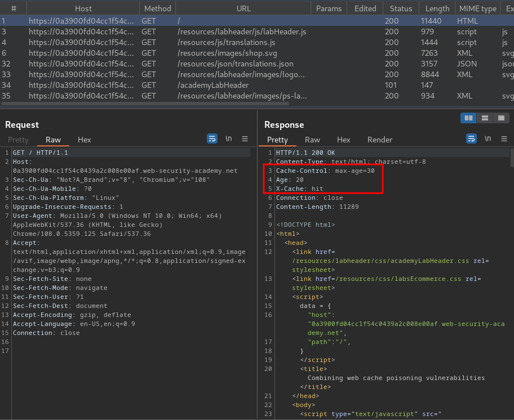The image size is (514, 420).
Task: Open the Response Render tab
Action: point(380,140)
